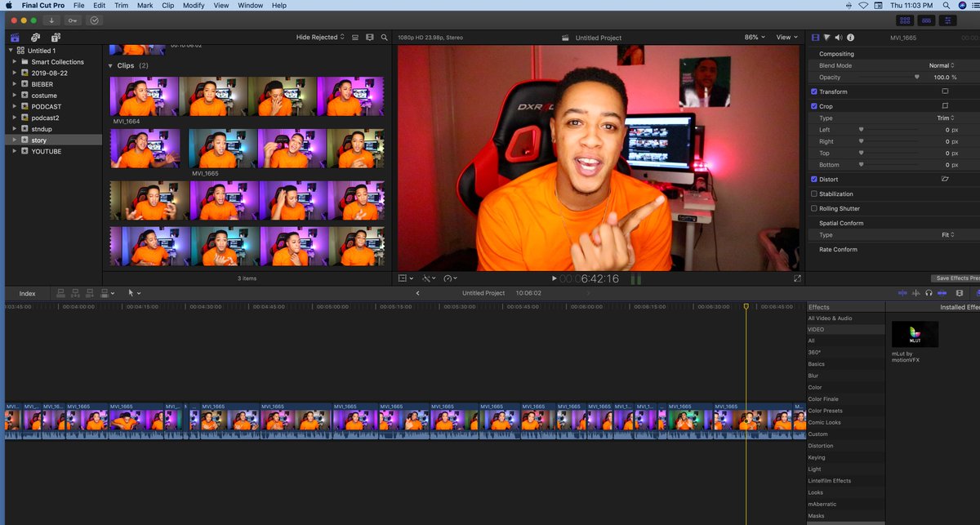Open the Timeline Index panel

click(x=27, y=293)
